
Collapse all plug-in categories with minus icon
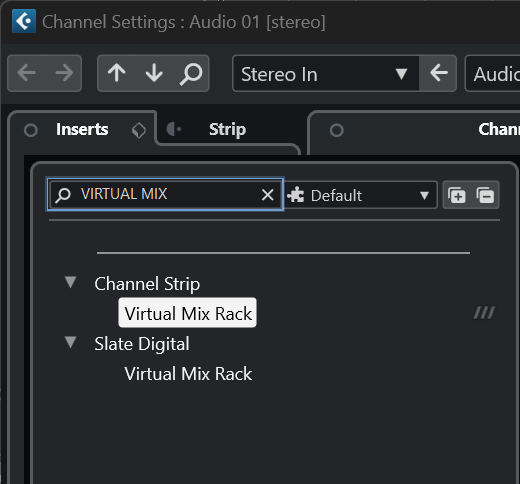click(x=485, y=195)
